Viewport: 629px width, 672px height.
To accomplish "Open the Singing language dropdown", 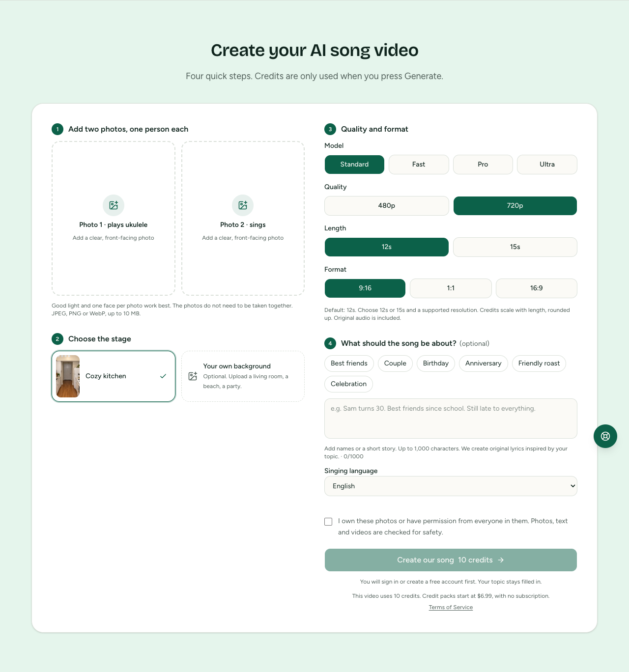I will point(451,486).
